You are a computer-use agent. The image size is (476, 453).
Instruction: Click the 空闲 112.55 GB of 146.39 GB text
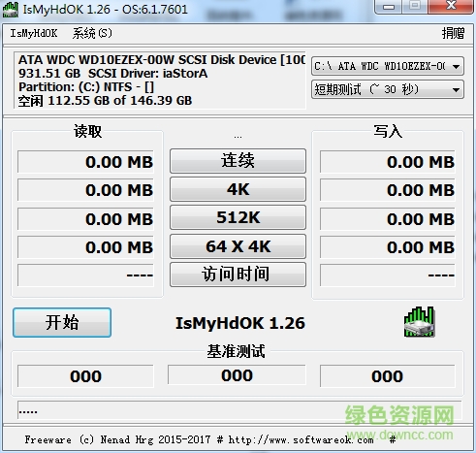click(105, 101)
